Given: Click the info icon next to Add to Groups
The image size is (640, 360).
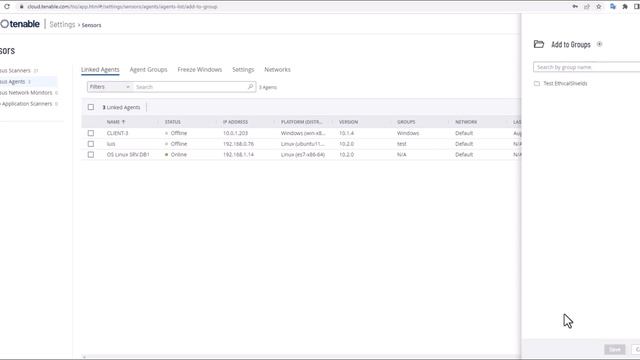Looking at the screenshot, I should click(x=599, y=44).
